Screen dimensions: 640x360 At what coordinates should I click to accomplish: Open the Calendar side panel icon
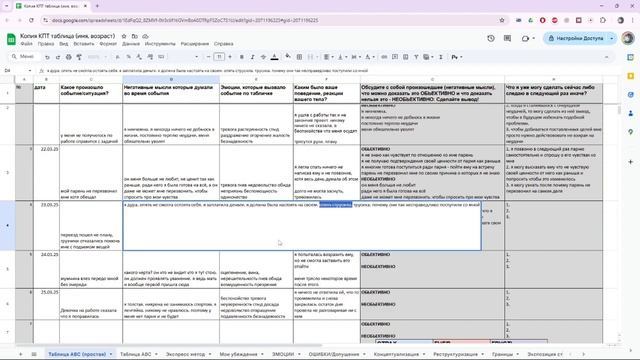tap(631, 58)
